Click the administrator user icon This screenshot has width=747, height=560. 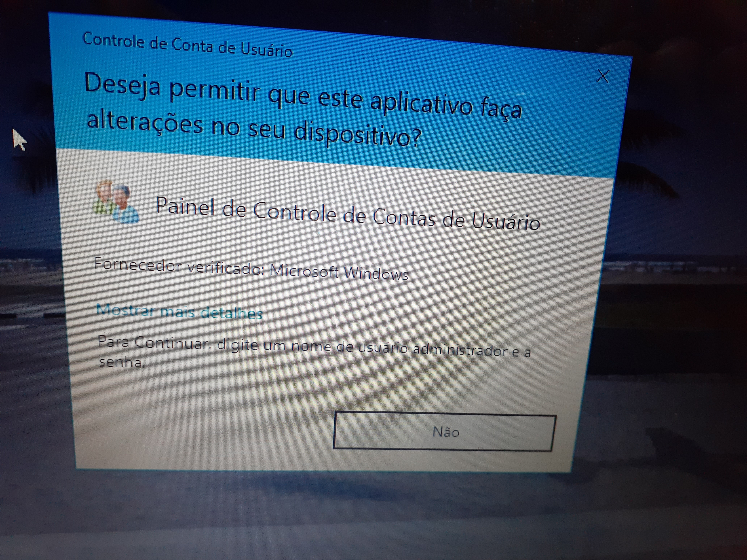click(x=112, y=200)
